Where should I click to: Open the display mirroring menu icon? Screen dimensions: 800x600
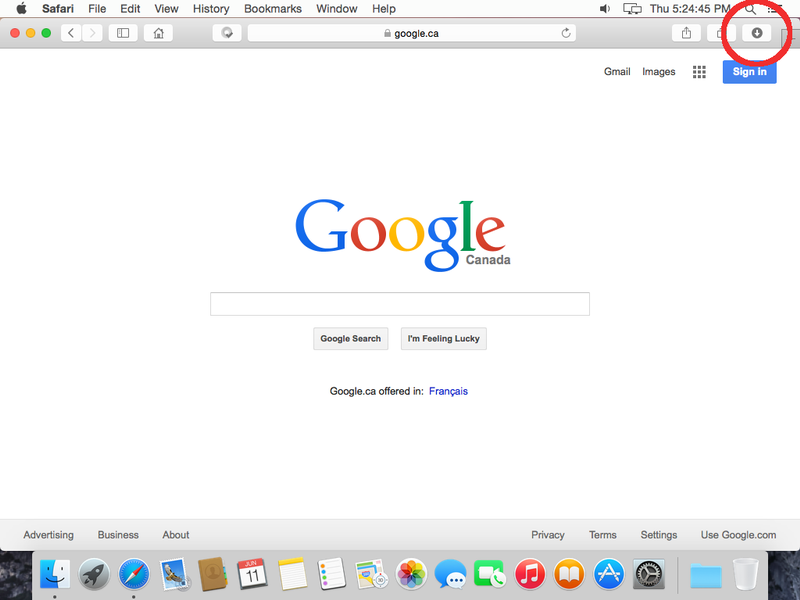pyautogui.click(x=632, y=9)
